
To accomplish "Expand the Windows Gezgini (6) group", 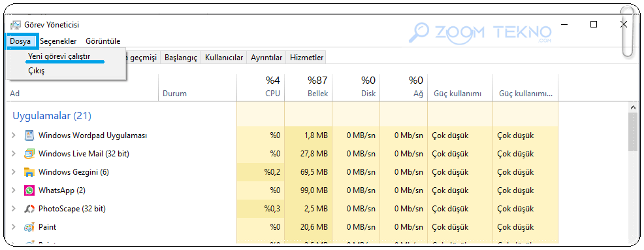I will (14, 171).
